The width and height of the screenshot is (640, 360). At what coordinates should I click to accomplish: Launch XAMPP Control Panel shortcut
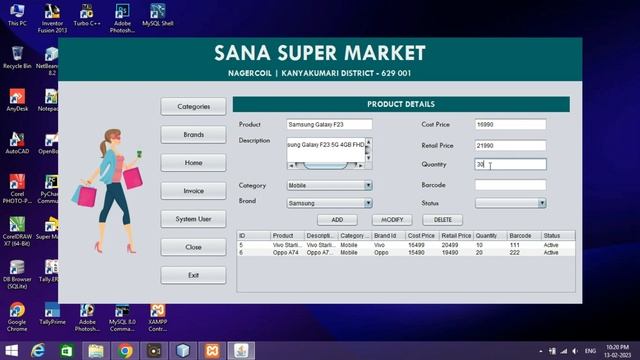coord(158,317)
